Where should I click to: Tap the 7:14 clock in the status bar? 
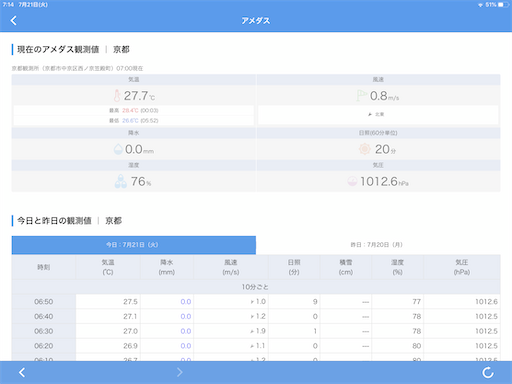8,5
